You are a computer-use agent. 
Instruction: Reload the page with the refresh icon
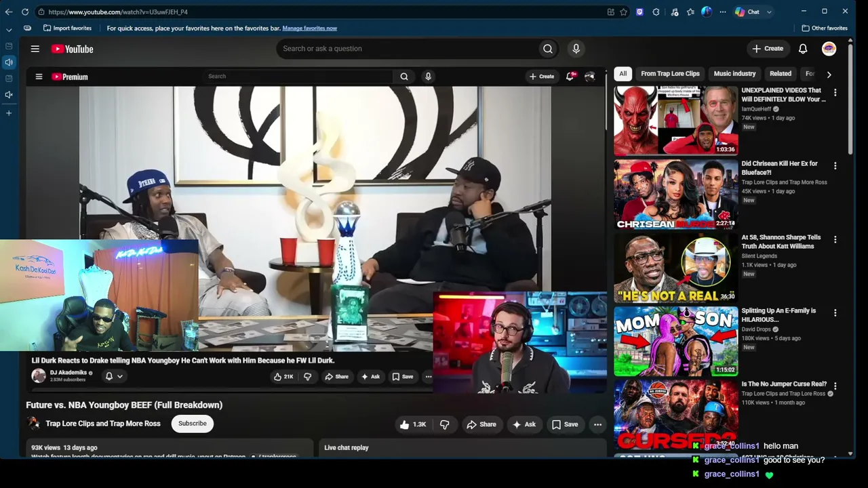tap(25, 12)
